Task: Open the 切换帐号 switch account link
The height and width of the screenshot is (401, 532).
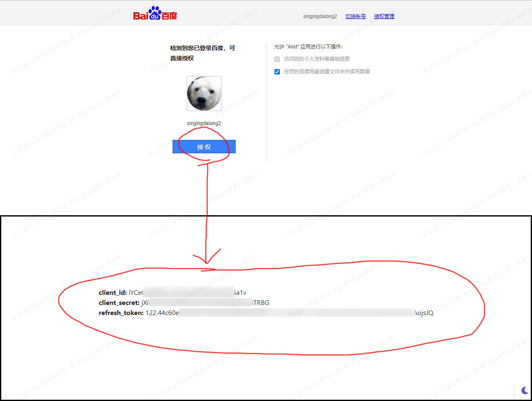Action: coord(356,16)
